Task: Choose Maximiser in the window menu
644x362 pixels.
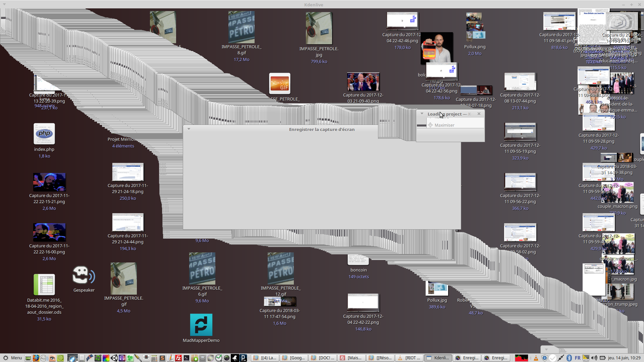Action: (444, 125)
